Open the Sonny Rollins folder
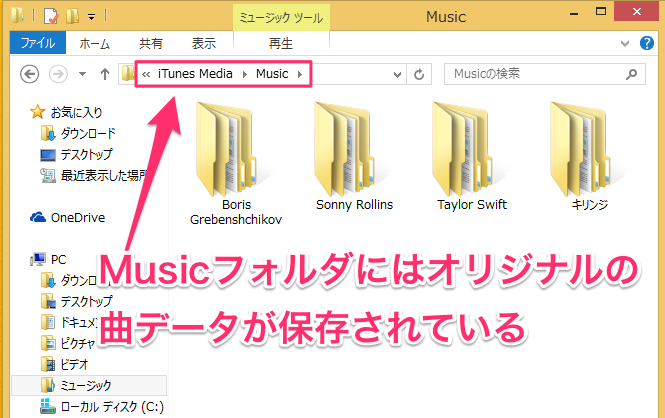The width and height of the screenshot is (665, 418). (354, 157)
